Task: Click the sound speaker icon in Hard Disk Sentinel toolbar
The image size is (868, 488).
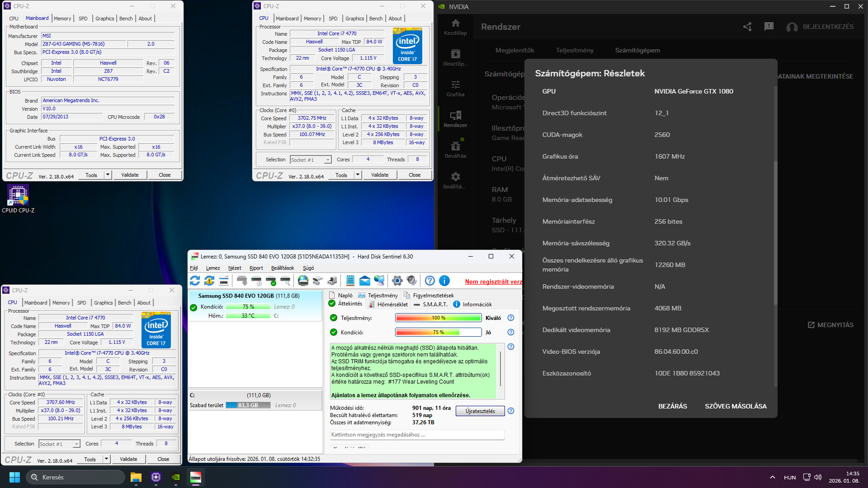Action: pyautogui.click(x=411, y=281)
